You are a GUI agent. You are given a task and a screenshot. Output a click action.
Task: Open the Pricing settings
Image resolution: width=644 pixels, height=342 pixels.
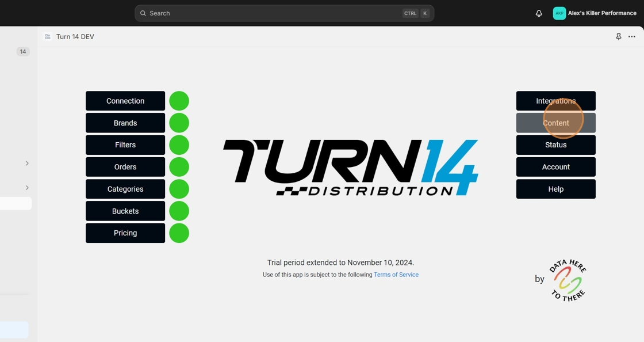[x=125, y=233]
